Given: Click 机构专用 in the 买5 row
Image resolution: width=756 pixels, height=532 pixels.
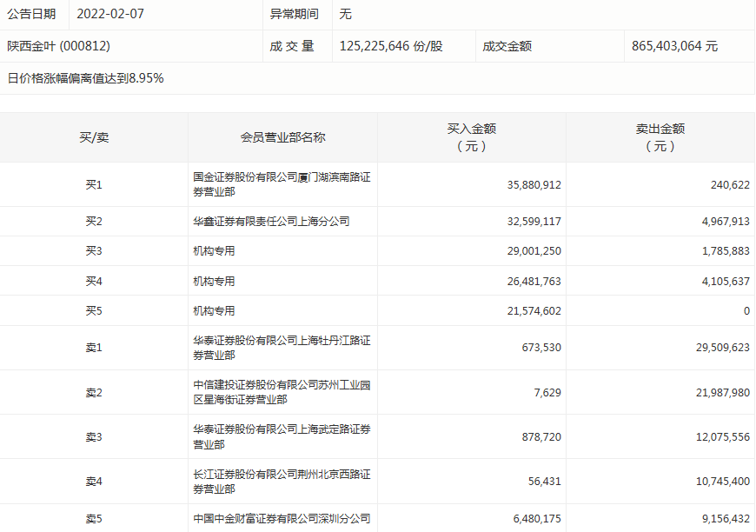Looking at the screenshot, I should point(214,310).
